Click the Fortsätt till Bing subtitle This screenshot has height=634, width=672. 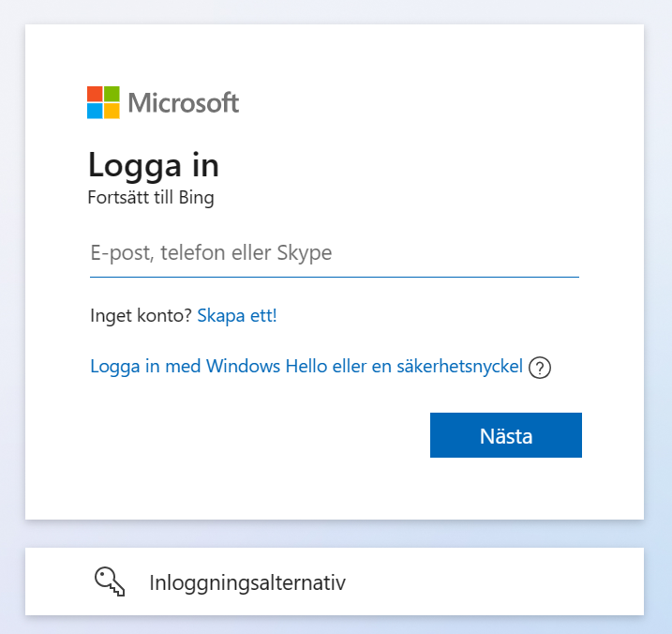click(x=151, y=198)
